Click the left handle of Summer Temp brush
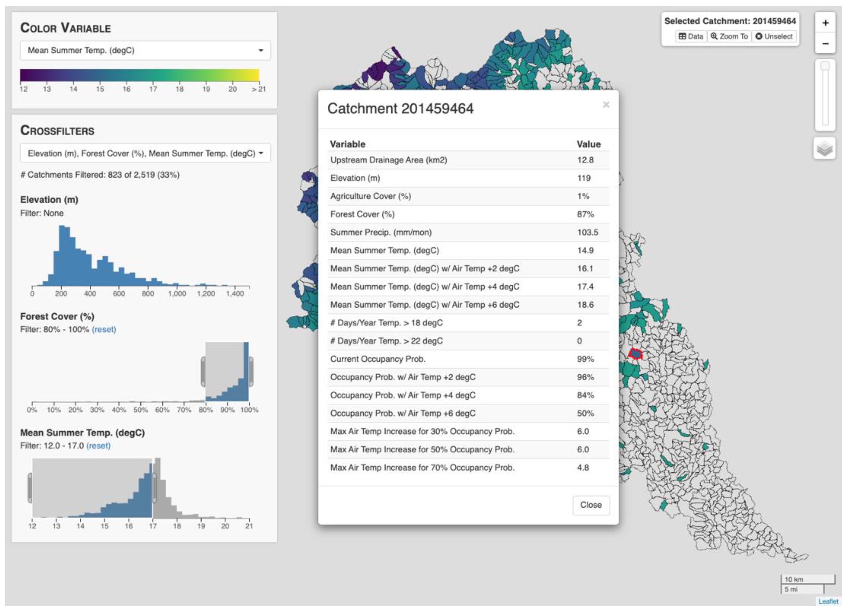This screenshot has width=849, height=616. pyautogui.click(x=30, y=488)
